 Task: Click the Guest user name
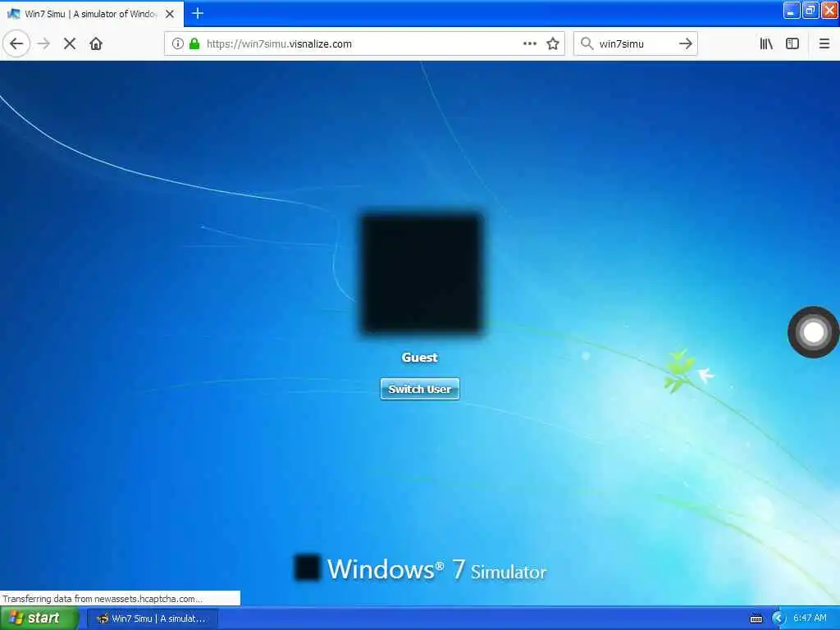pos(419,358)
